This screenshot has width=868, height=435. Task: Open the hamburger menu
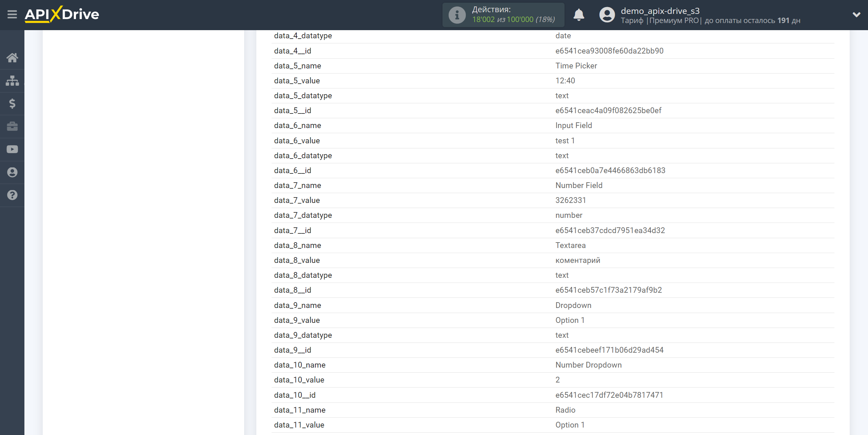click(12, 15)
